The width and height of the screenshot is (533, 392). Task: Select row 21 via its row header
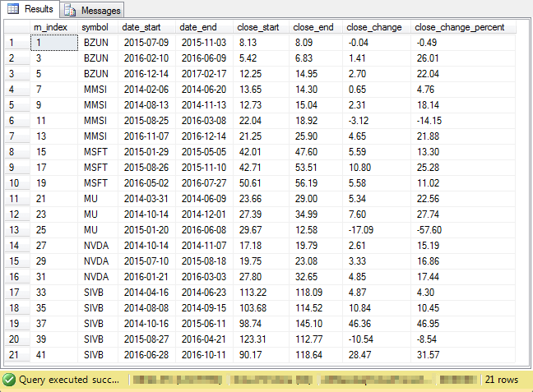[x=17, y=355]
